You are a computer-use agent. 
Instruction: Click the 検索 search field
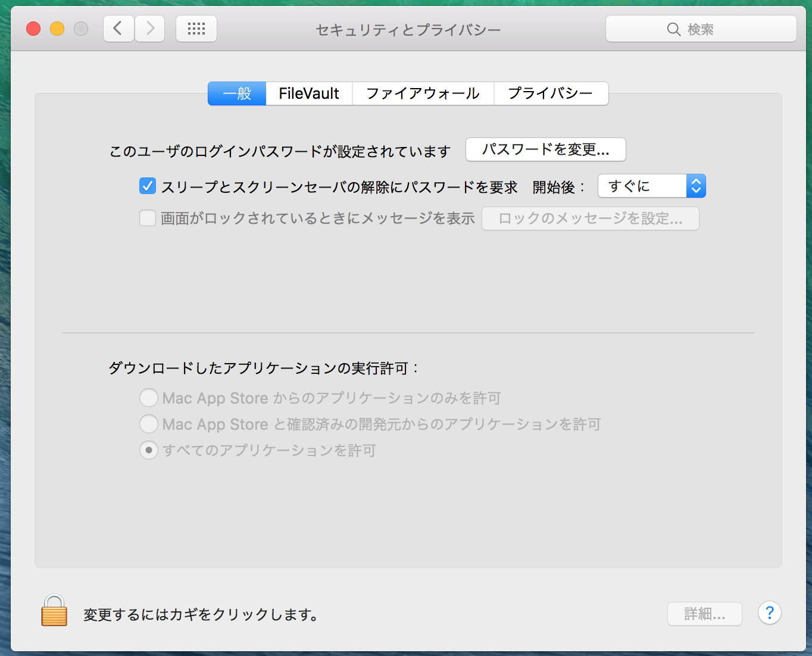coord(701,29)
